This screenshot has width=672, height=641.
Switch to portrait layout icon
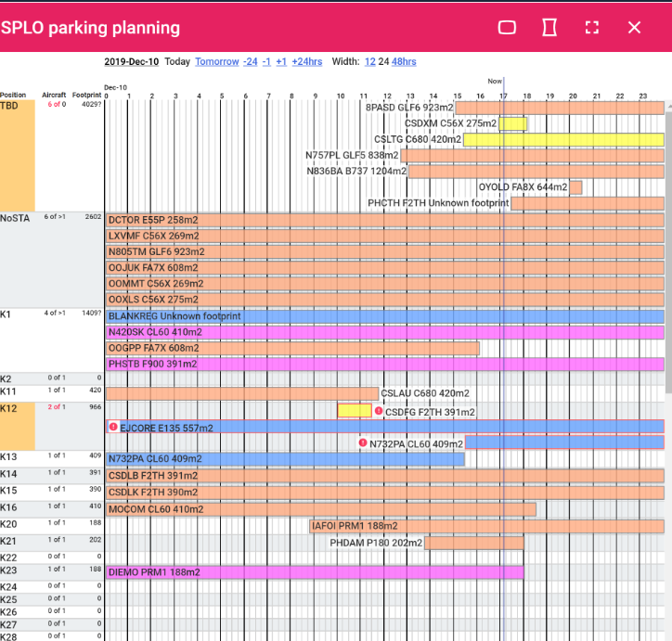[549, 28]
